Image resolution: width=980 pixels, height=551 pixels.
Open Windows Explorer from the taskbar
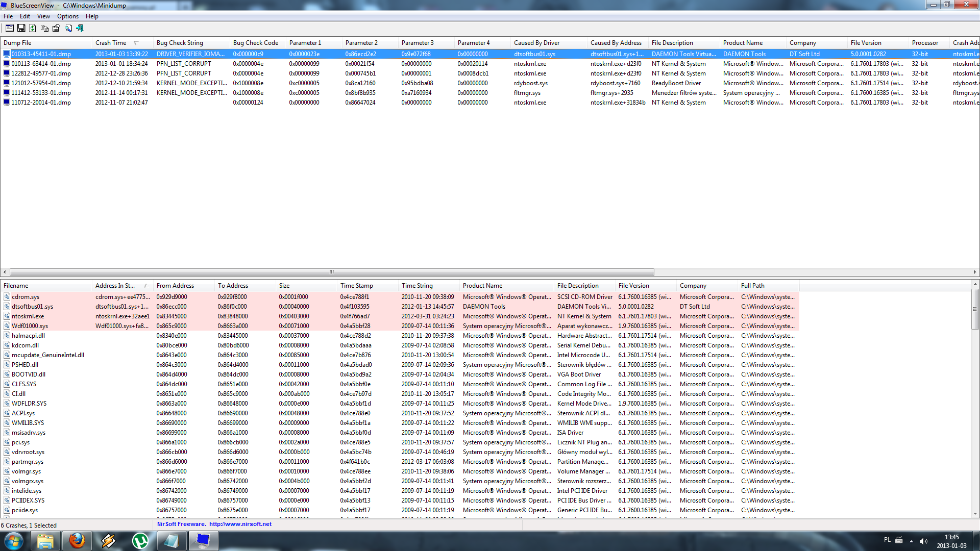tap(45, 541)
